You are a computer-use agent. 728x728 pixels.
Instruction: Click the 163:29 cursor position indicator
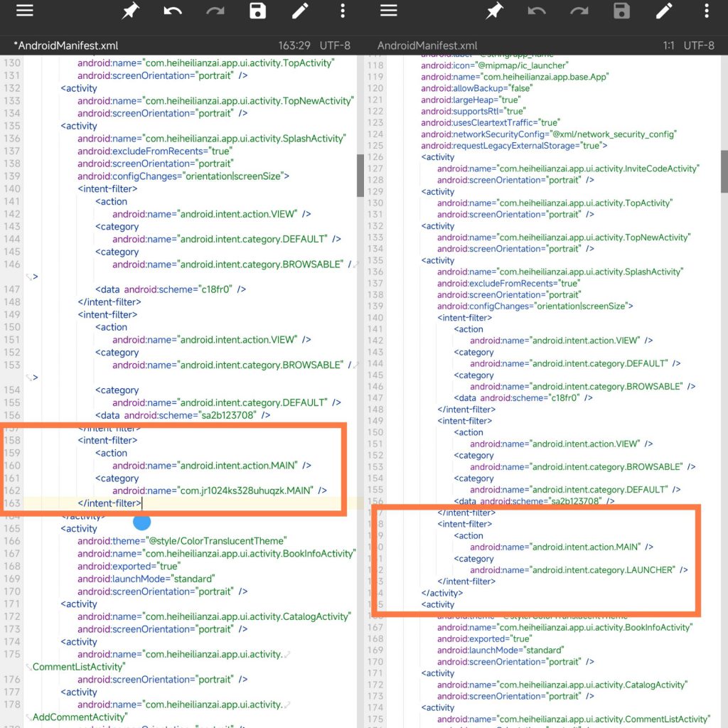pyautogui.click(x=294, y=45)
